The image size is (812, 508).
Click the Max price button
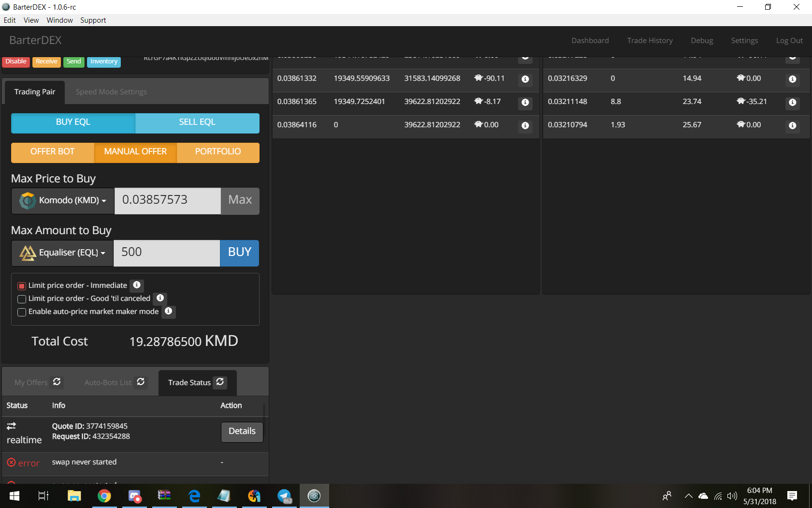240,201
